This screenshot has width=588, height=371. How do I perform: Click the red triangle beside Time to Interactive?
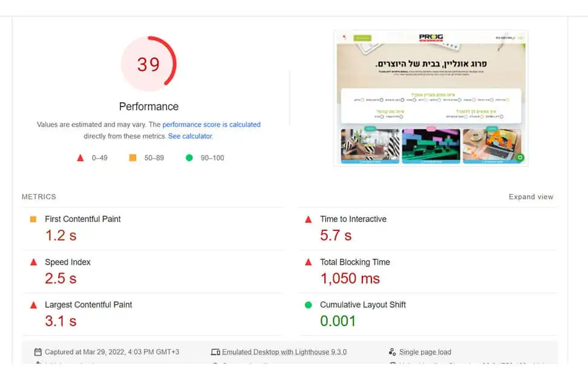tap(309, 219)
